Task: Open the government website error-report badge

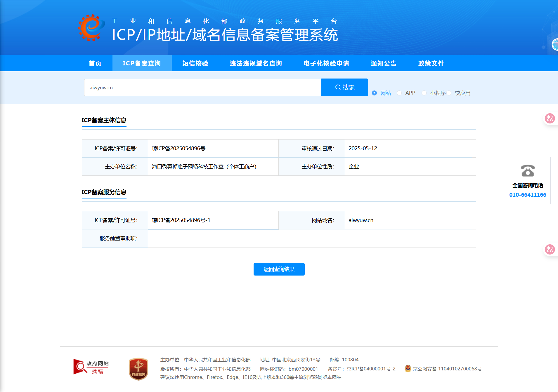Action: pos(91,367)
